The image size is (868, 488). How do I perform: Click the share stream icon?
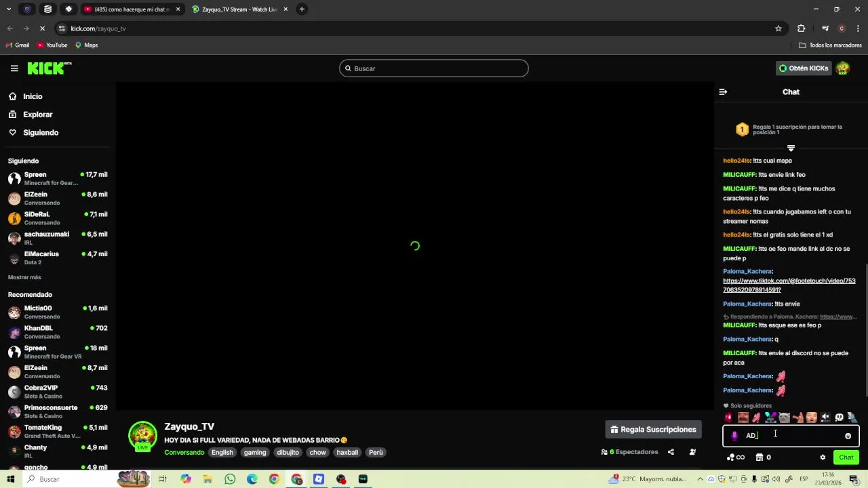[x=671, y=452]
